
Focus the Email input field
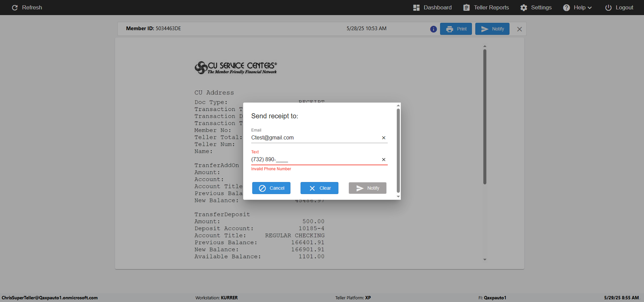[315, 138]
